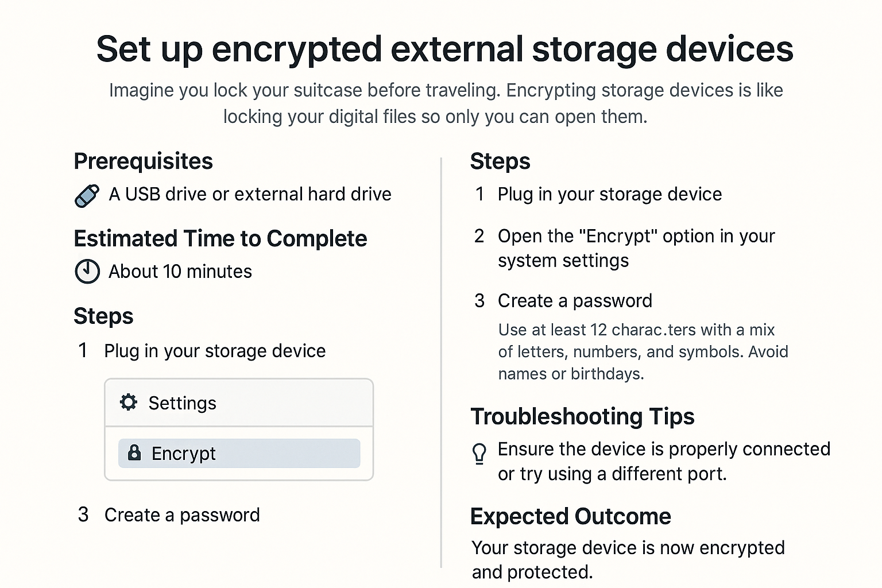Click the subtitle about locking your suitcase

[446, 103]
